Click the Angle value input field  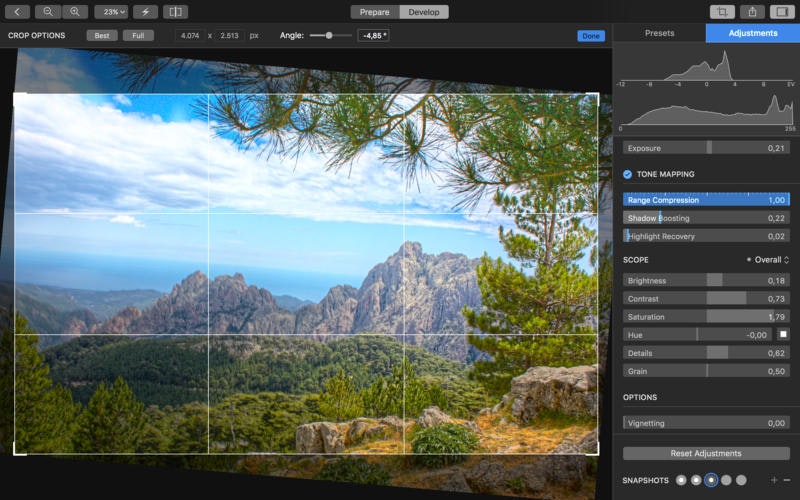[x=374, y=36]
